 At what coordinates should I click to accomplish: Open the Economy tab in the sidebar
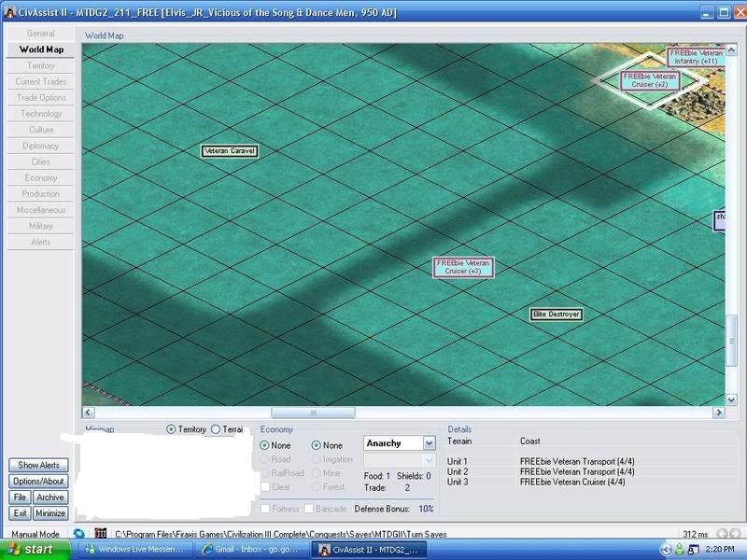(x=40, y=177)
